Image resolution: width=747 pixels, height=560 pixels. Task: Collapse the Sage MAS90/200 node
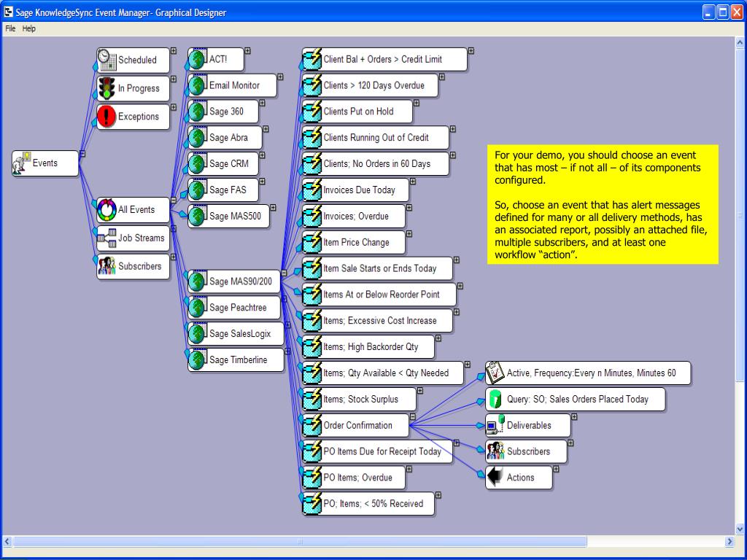pyautogui.click(x=284, y=273)
